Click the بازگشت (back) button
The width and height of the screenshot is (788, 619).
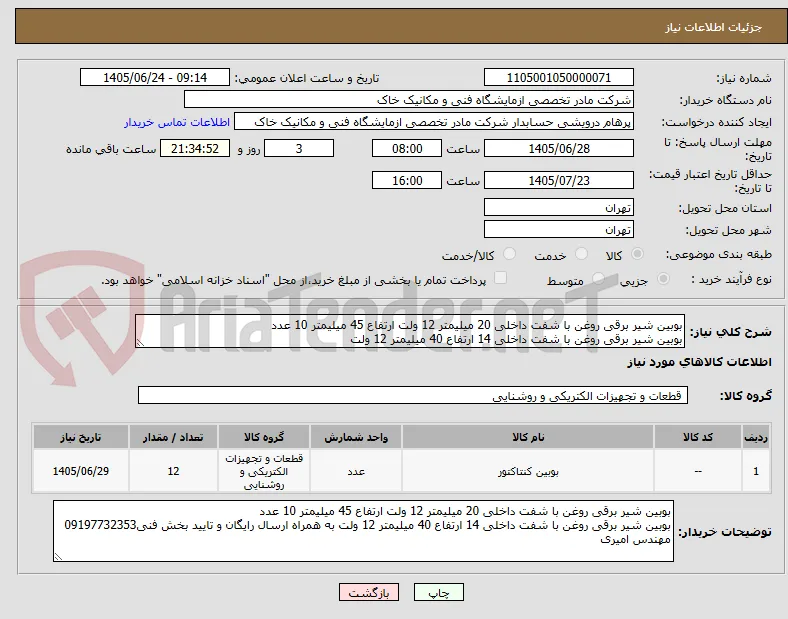[x=369, y=592]
